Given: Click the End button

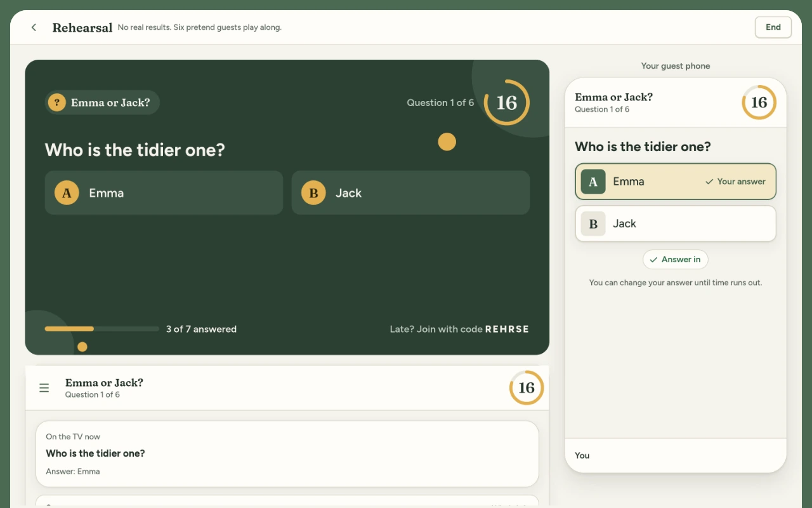Looking at the screenshot, I should [x=773, y=27].
